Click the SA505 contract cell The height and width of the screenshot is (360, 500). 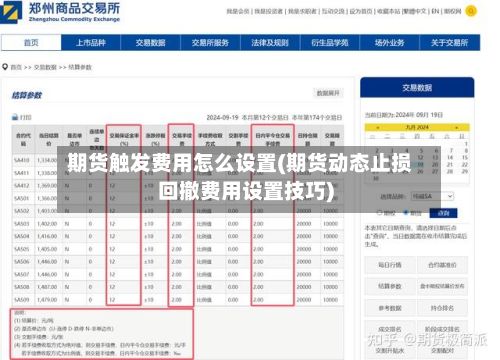tap(22, 249)
